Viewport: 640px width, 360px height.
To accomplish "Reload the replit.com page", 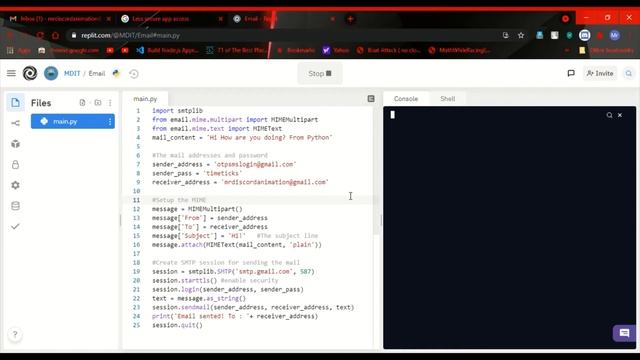I will pos(40,36).
